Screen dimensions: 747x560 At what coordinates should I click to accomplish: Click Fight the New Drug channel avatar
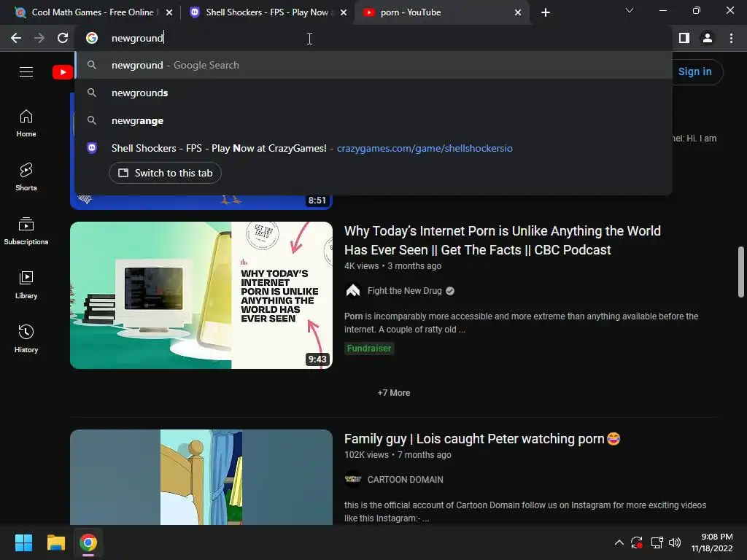(352, 290)
